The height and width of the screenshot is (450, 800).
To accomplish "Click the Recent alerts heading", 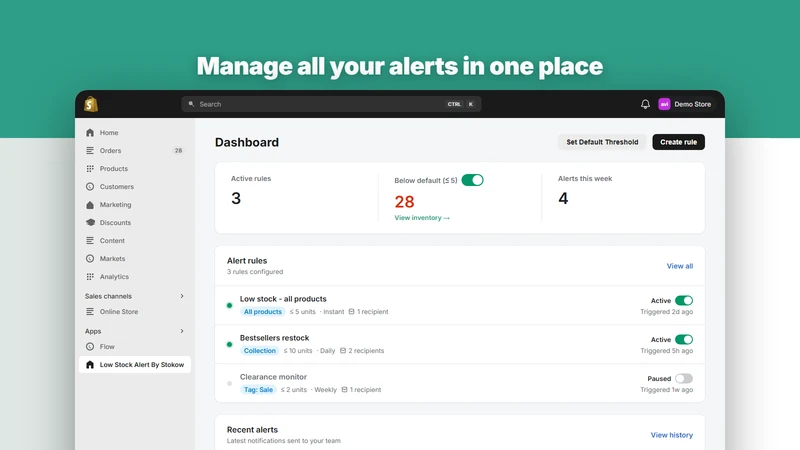I will [253, 430].
